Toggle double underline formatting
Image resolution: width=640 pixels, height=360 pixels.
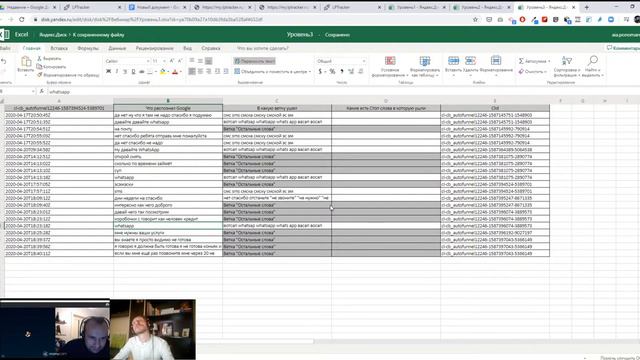coord(133,71)
